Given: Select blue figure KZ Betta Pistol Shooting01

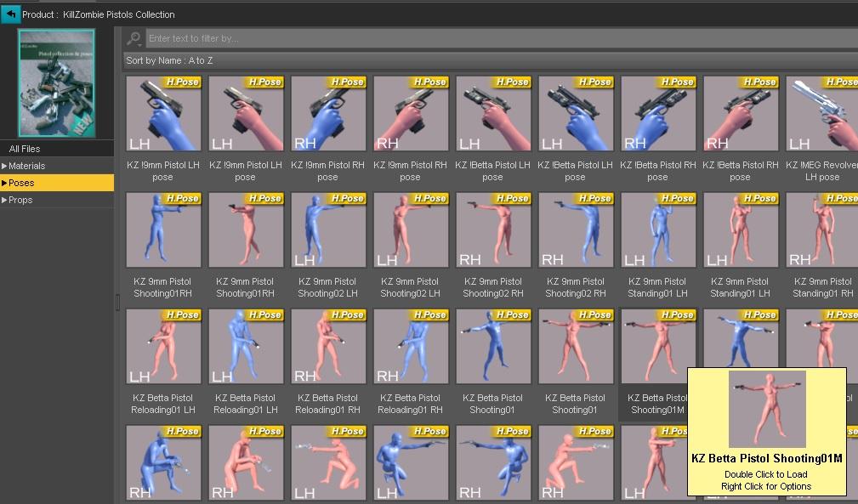Looking at the screenshot, I should pos(493,346).
